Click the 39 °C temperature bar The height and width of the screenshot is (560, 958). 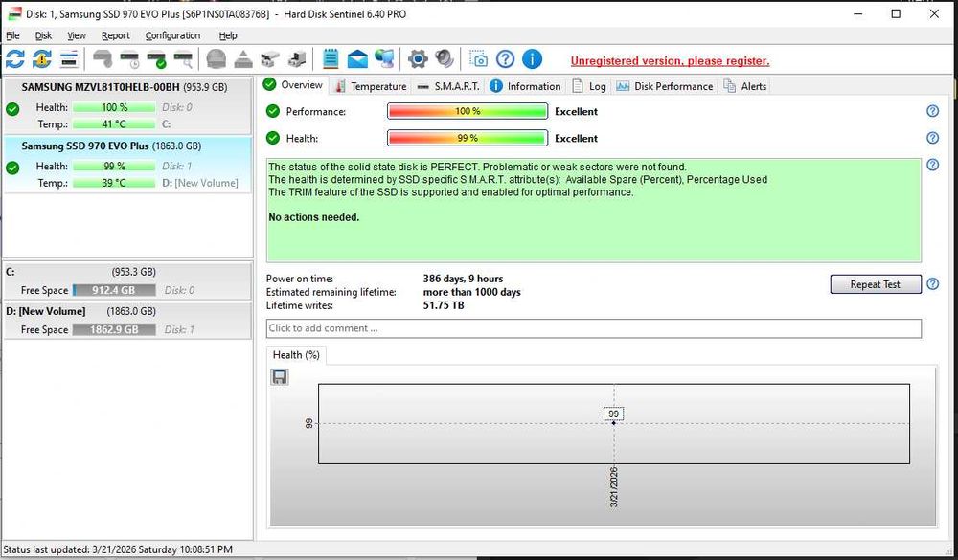tap(114, 183)
